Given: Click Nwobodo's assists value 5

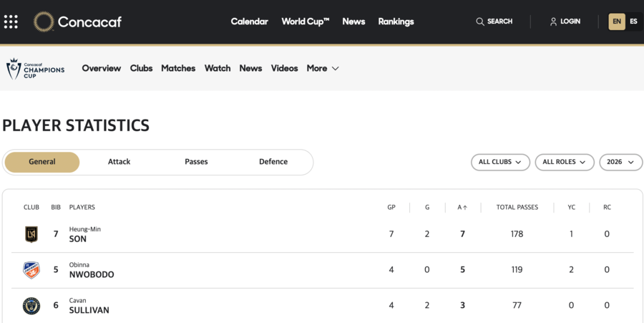Looking at the screenshot, I should point(462,270).
